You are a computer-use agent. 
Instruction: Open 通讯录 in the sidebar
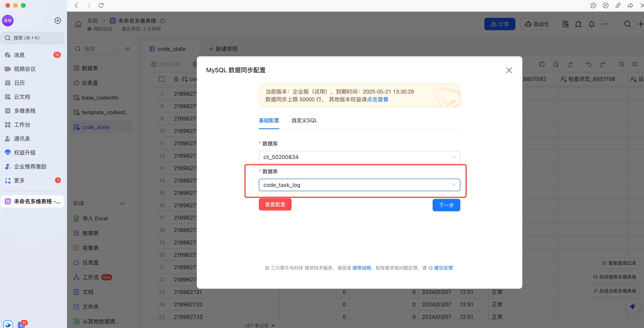32,139
